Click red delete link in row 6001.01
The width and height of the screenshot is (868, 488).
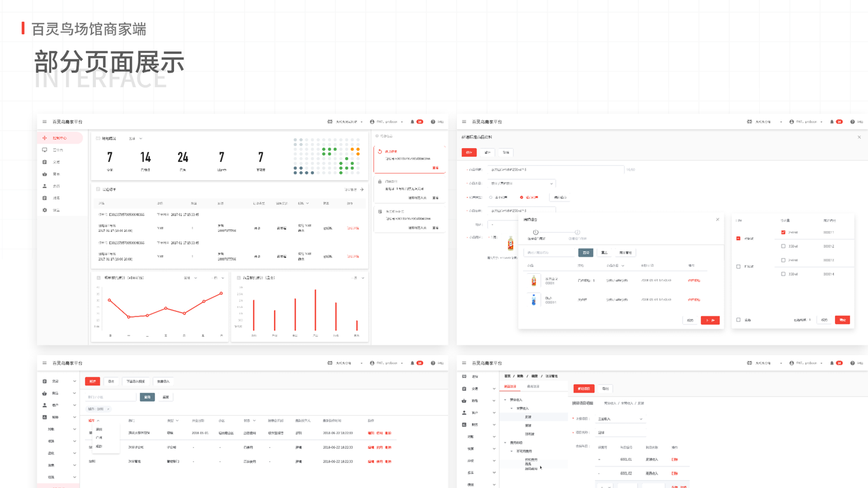675,459
